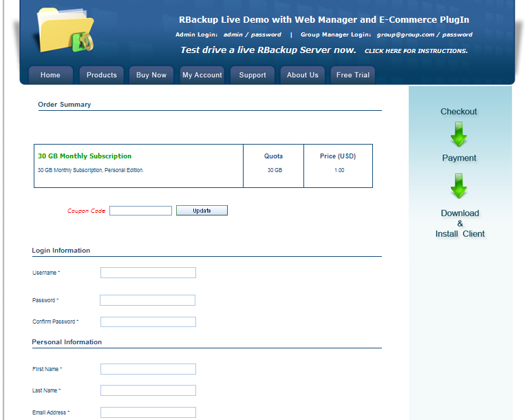
Task: Click the green arrow below Payment
Action: (459, 186)
